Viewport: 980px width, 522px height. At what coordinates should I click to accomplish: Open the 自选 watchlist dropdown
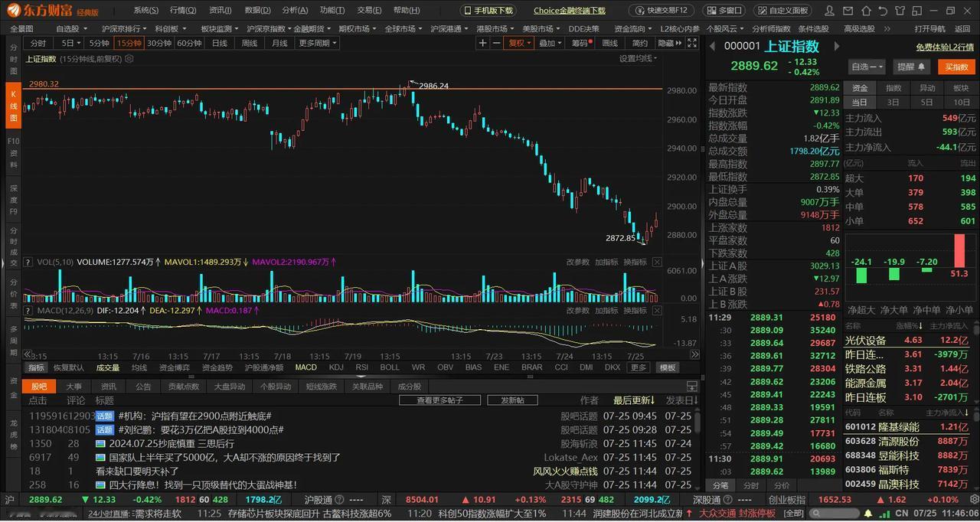pos(867,67)
